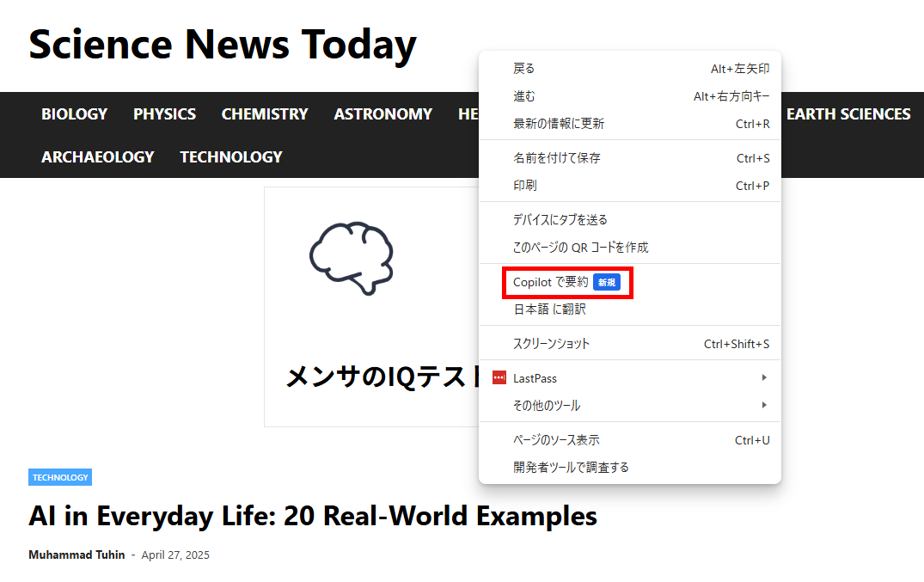
Task: Click the AI in Everyday Life headline
Action: [x=313, y=517]
